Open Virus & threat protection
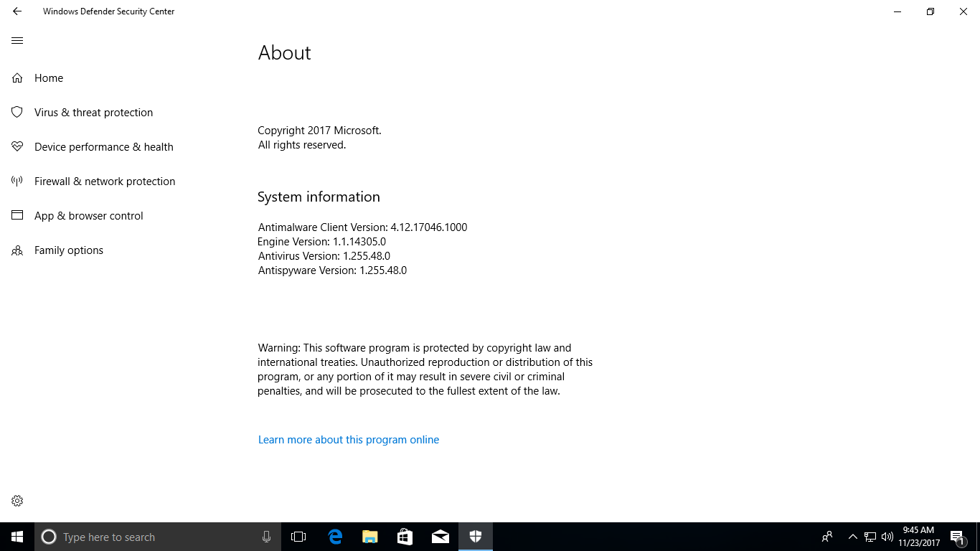The height and width of the screenshot is (551, 980). 93,113
